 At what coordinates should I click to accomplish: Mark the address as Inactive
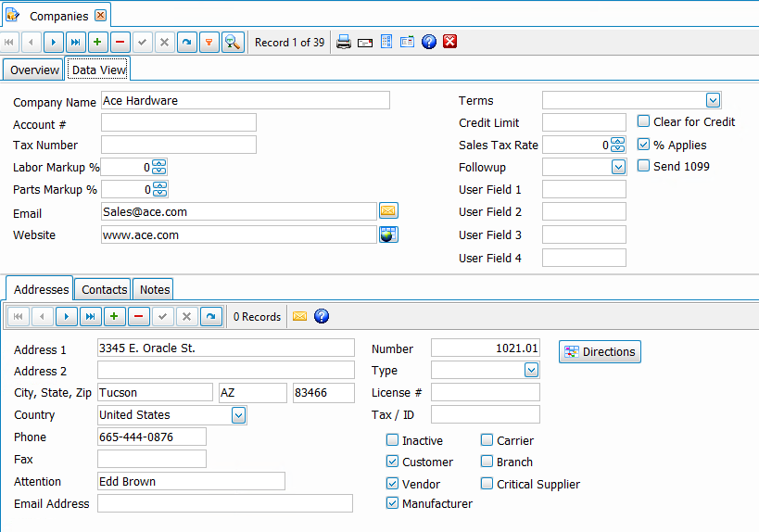393,440
